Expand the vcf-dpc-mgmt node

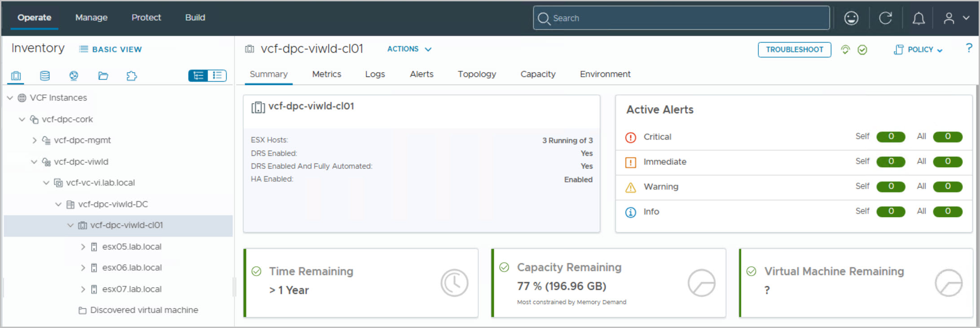pyautogui.click(x=34, y=141)
